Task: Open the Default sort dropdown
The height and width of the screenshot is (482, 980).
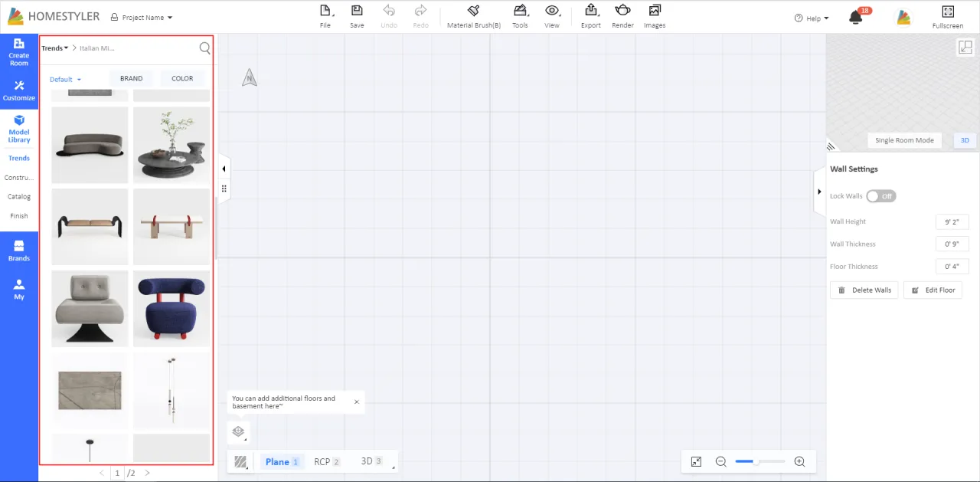Action: point(65,79)
